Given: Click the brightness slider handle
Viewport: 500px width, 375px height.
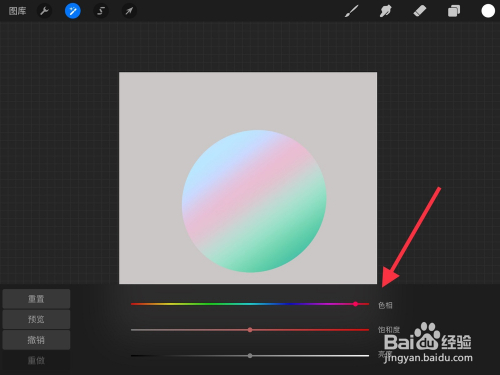Looking at the screenshot, I should point(250,356).
